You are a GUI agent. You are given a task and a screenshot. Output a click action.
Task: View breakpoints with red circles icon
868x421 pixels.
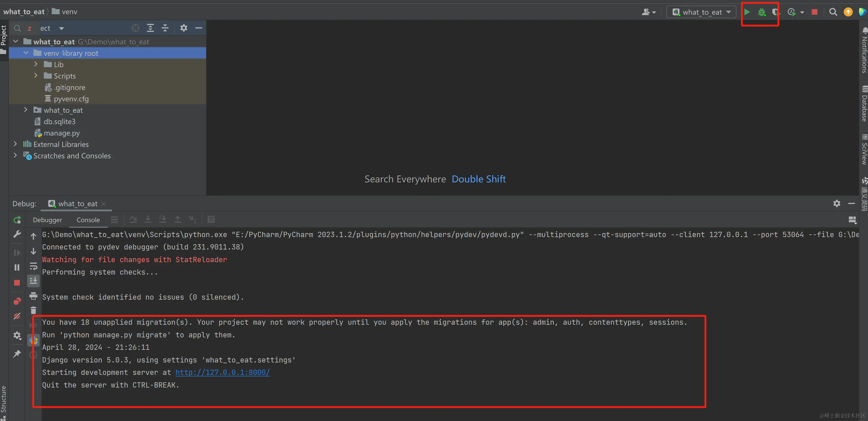click(17, 301)
